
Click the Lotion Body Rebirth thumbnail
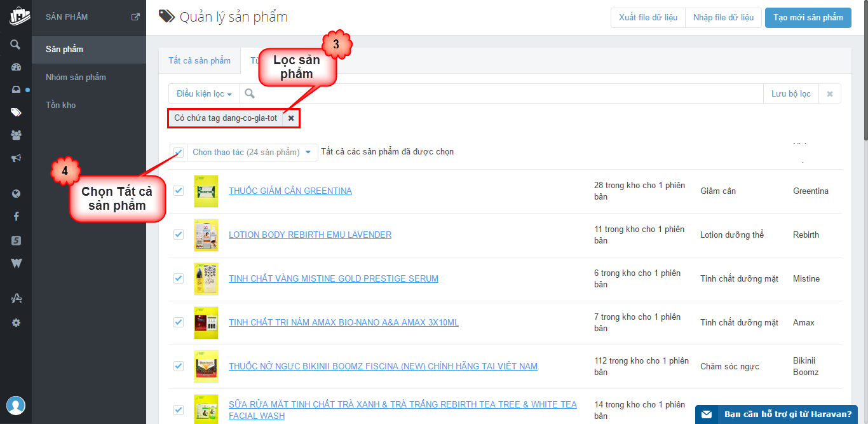pyautogui.click(x=206, y=235)
